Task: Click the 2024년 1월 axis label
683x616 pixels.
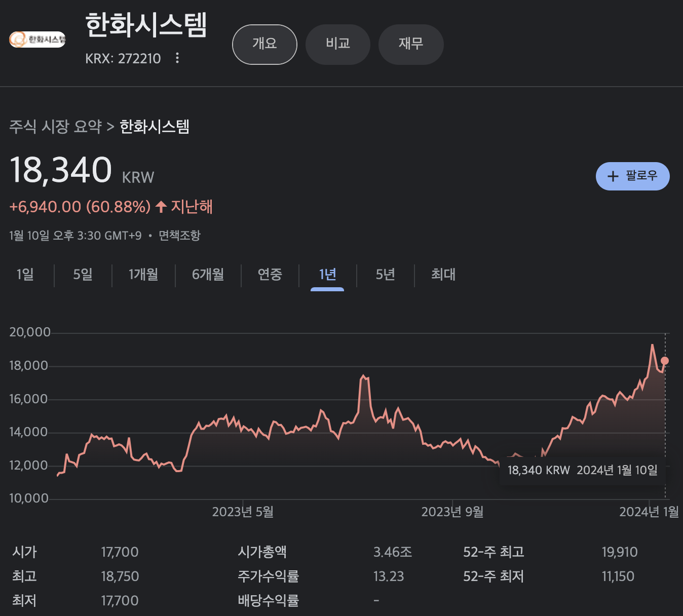Action: (649, 512)
